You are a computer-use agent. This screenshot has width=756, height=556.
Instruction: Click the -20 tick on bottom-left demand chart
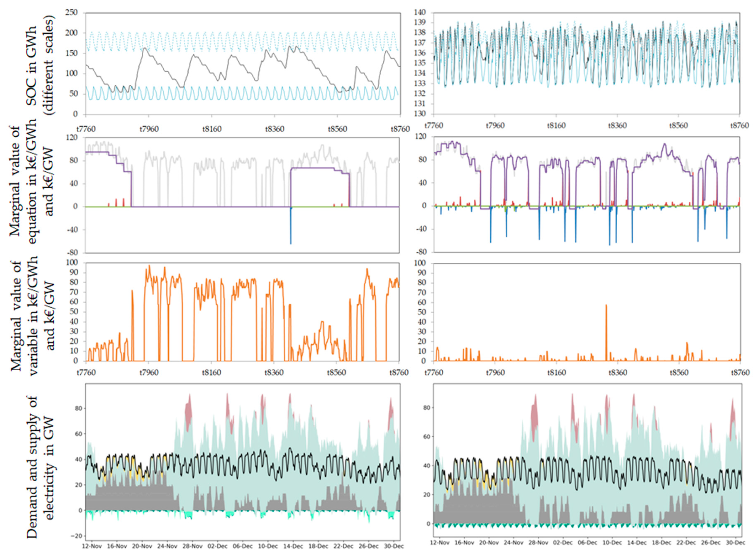coord(76,536)
